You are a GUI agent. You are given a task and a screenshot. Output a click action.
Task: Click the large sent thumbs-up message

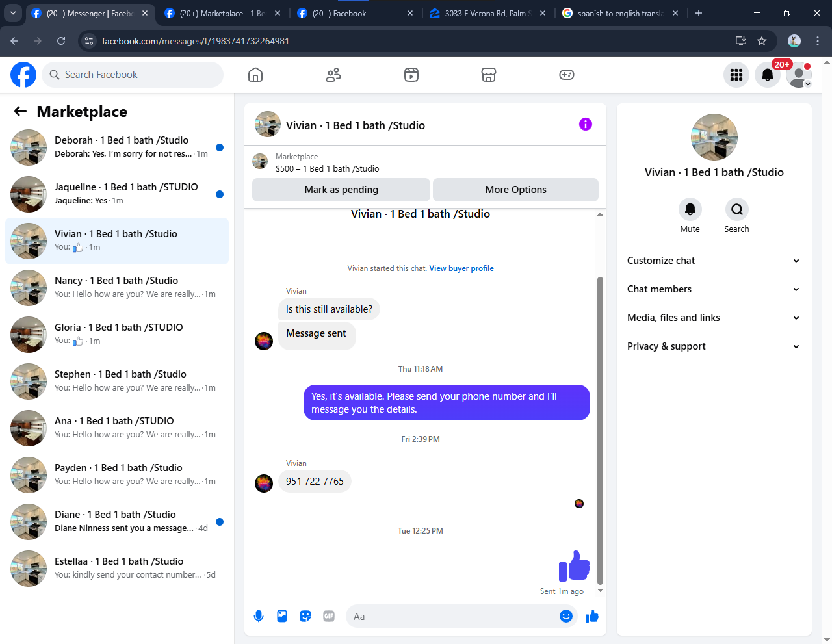click(575, 565)
